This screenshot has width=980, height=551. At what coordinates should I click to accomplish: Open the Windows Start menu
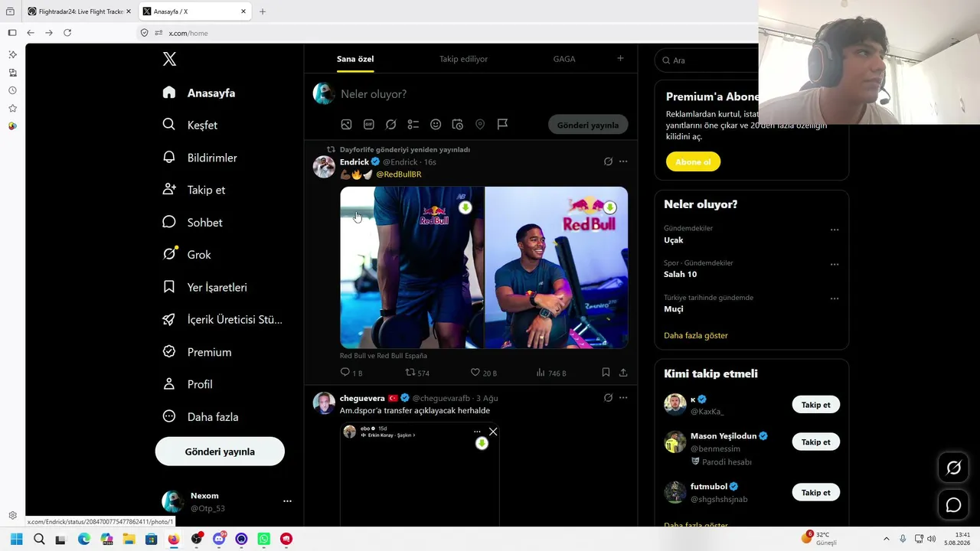[16, 539]
